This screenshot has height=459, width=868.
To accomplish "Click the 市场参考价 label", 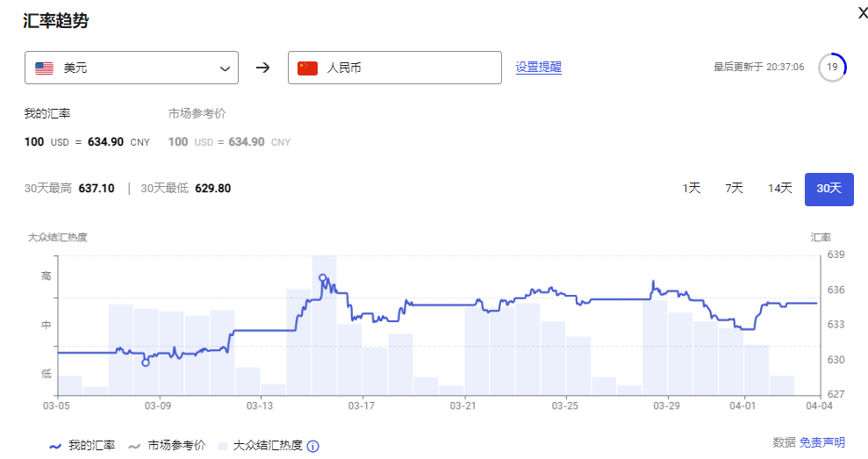I will tap(197, 113).
